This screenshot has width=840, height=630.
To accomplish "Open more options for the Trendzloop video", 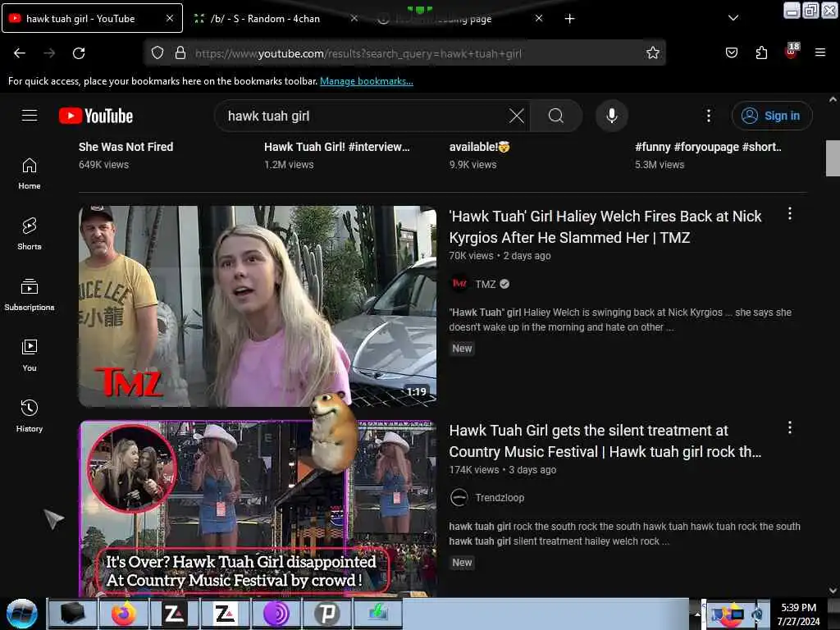I will (790, 427).
